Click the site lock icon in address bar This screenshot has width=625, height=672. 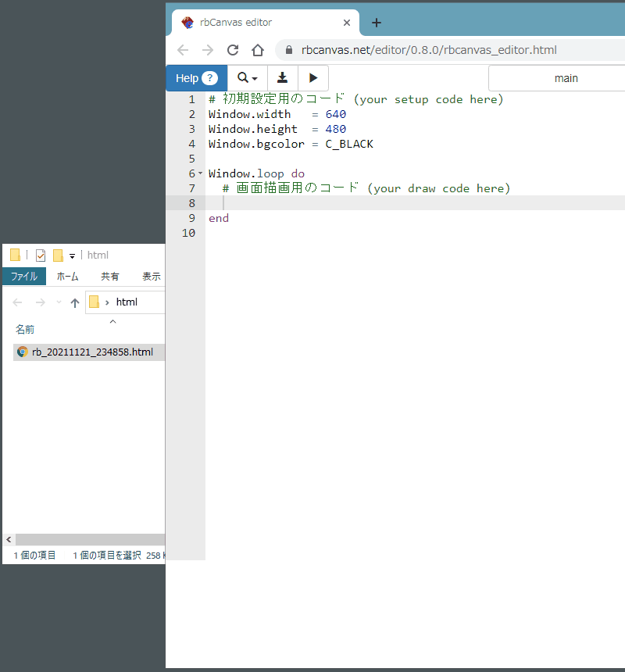pyautogui.click(x=289, y=50)
